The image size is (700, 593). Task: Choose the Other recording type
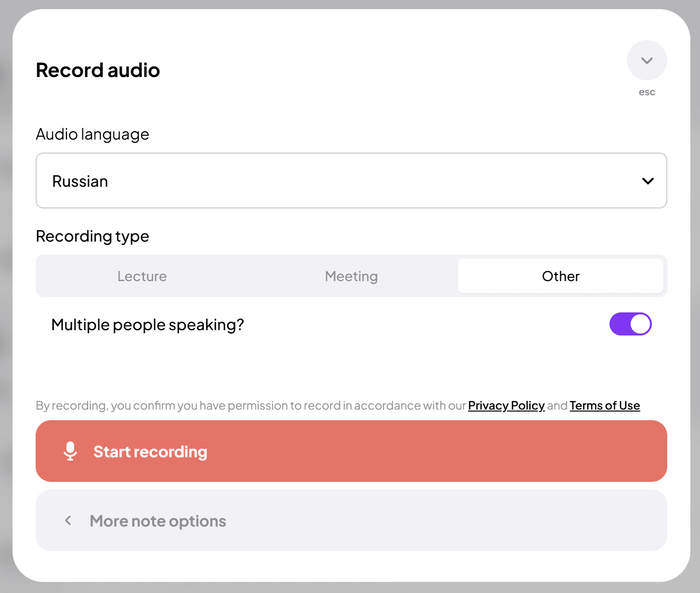(560, 276)
